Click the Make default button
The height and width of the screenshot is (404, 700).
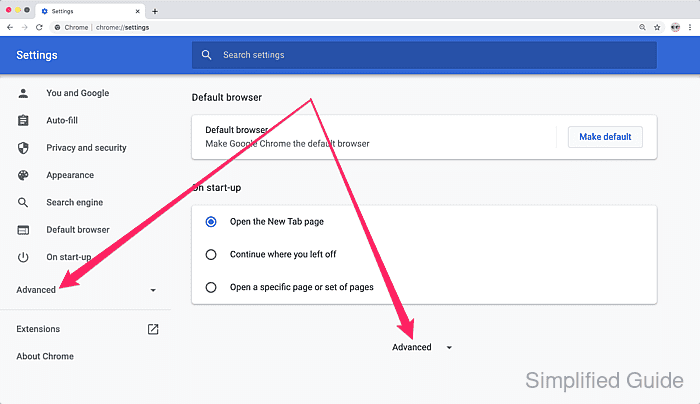tap(605, 137)
